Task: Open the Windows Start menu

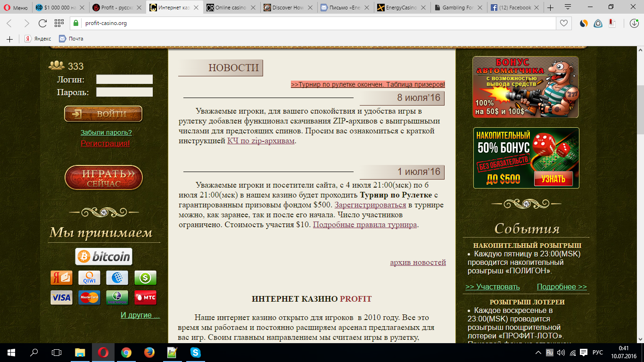Action: (x=11, y=353)
